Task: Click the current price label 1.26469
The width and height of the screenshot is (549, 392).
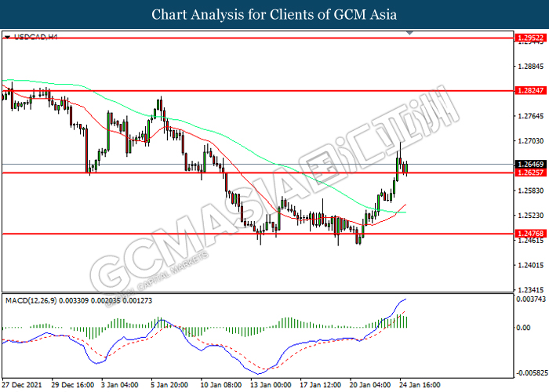Action: click(530, 164)
